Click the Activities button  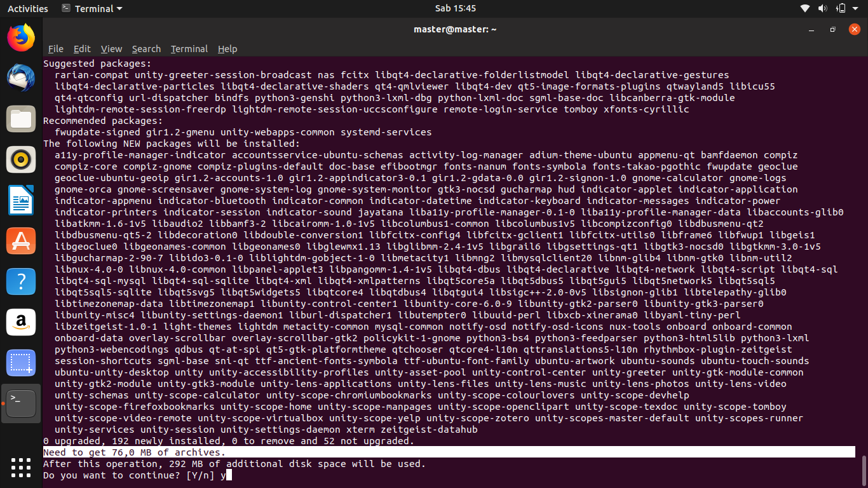pyautogui.click(x=28, y=8)
